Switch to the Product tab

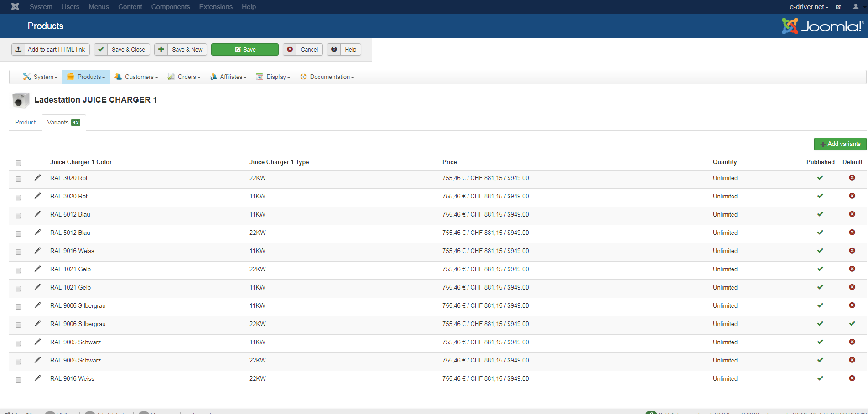click(x=25, y=123)
